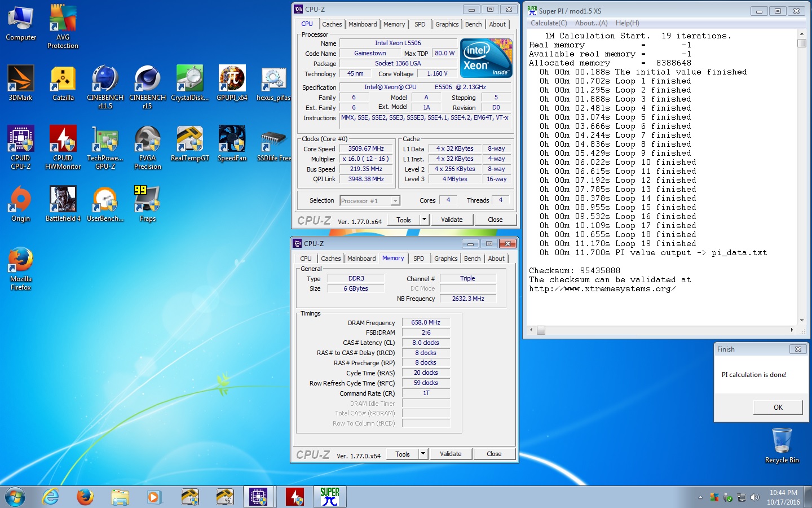Click Validate in lower CPU-Z window

[x=451, y=454]
